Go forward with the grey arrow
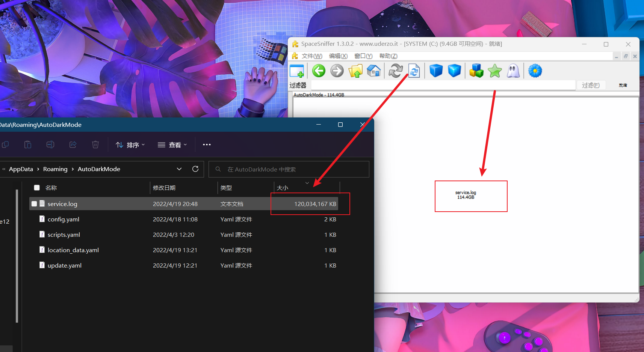 coord(337,71)
